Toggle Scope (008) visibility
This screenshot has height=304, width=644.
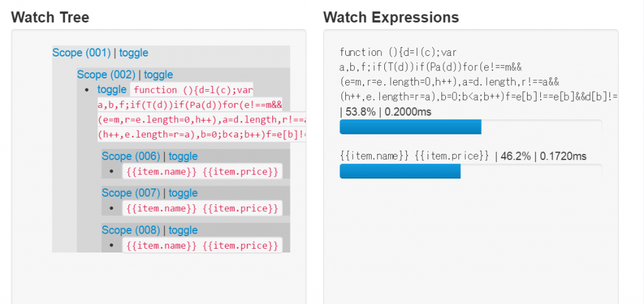pyautogui.click(x=183, y=230)
